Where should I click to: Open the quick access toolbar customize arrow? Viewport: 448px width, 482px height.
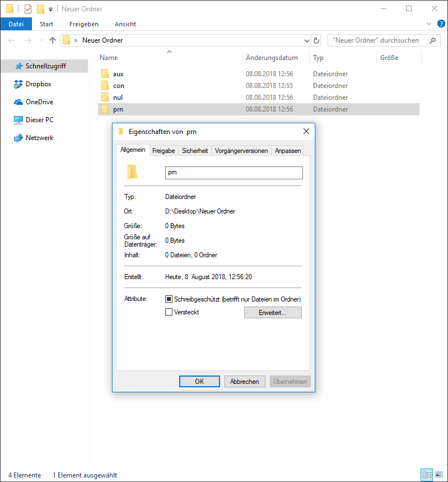(x=50, y=10)
